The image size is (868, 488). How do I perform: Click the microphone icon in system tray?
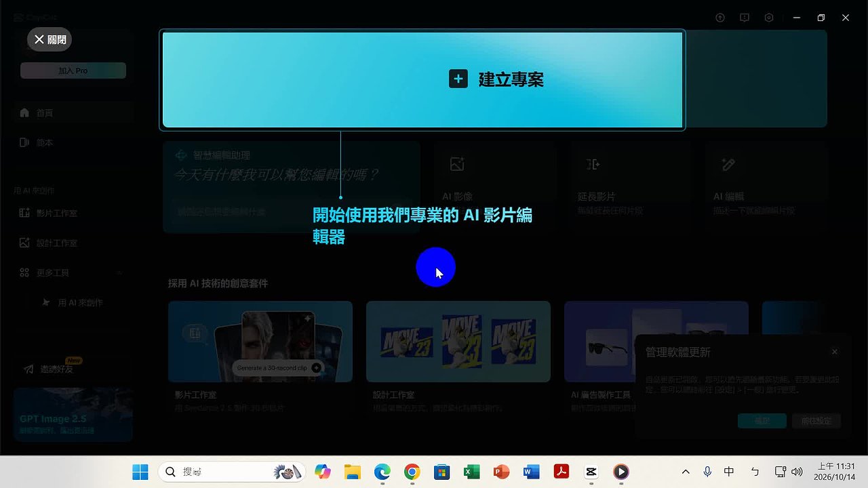click(707, 472)
